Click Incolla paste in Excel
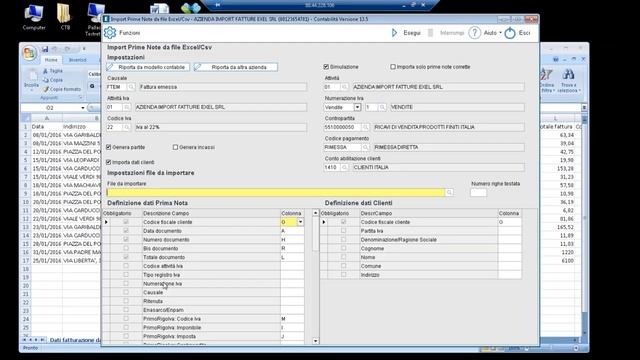 pos(31,80)
